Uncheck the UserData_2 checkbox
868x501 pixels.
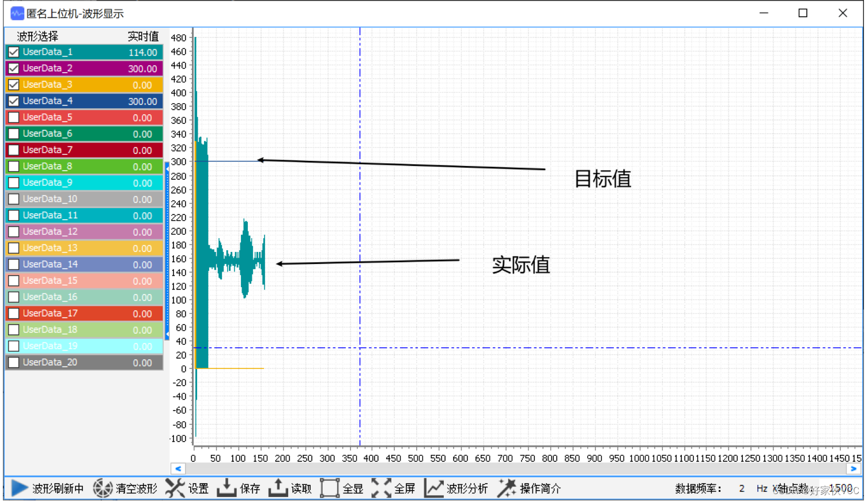point(14,68)
